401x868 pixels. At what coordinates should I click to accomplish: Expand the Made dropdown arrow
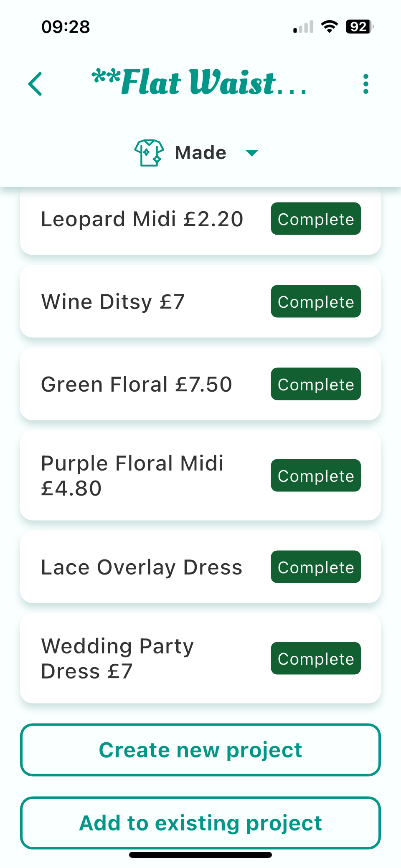click(x=252, y=153)
